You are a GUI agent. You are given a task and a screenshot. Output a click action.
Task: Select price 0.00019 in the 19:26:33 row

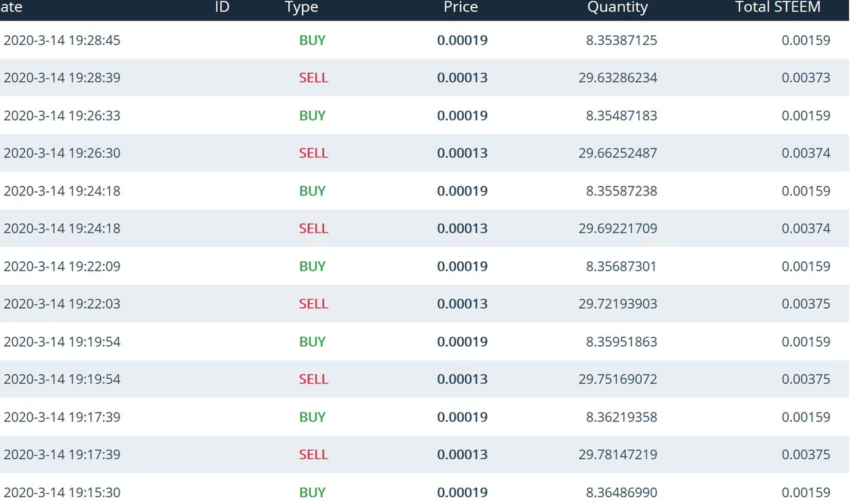462,115
